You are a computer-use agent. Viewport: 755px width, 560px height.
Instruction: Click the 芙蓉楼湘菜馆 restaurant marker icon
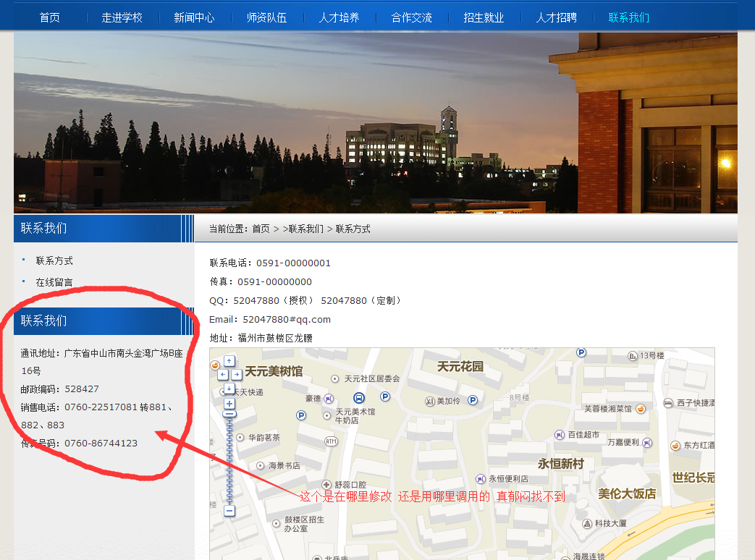(641, 408)
